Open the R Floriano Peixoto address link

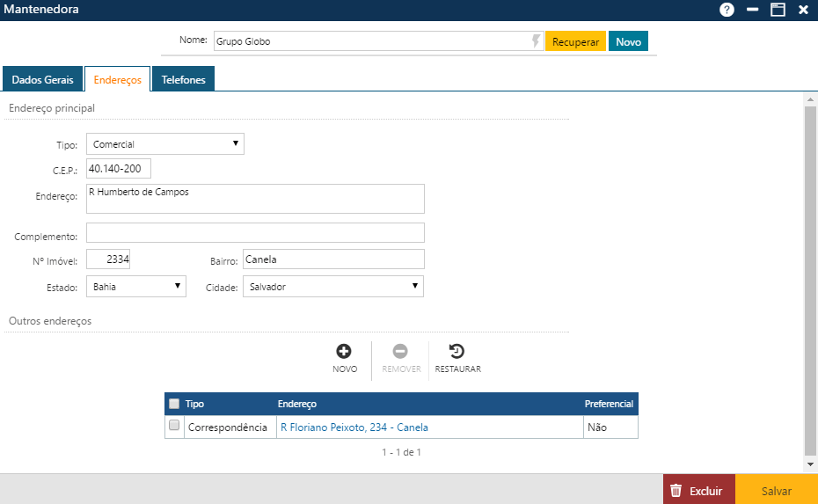pos(354,427)
